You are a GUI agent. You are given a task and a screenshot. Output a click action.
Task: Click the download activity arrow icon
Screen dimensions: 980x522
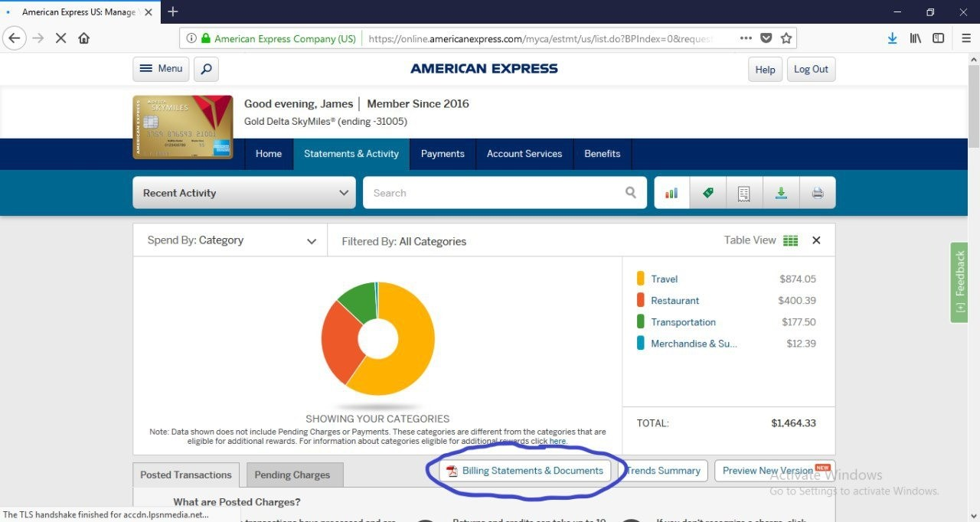pyautogui.click(x=781, y=193)
